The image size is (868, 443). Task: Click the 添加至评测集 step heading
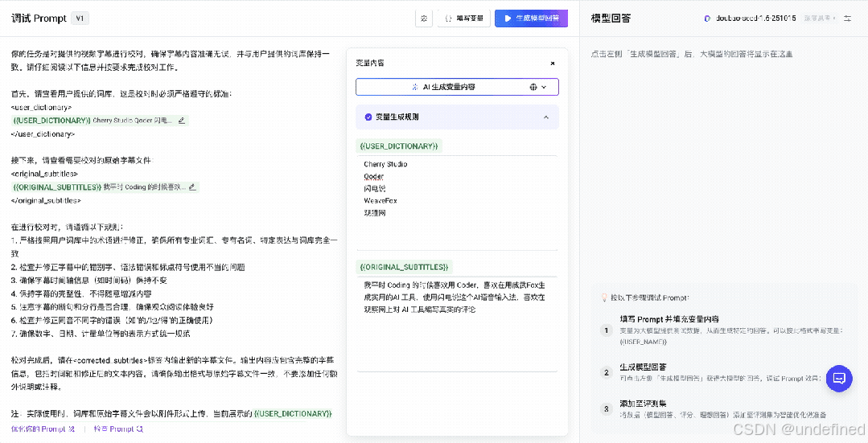643,404
